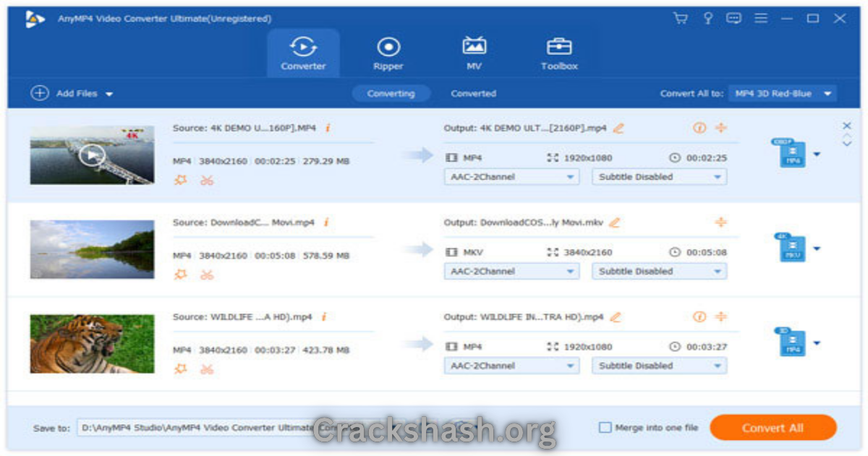View source info for DownloadC Movi file
Viewport: 868px width, 456px height.
click(x=326, y=223)
